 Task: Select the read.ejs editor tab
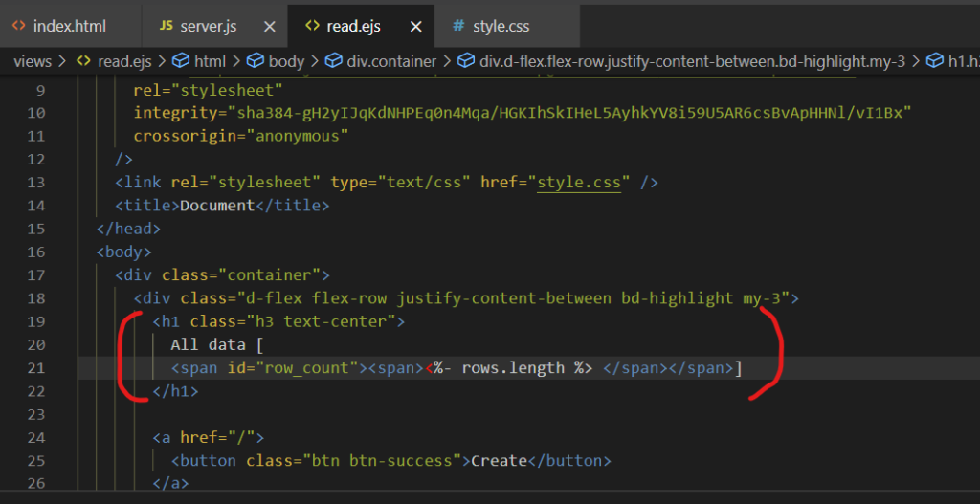(361, 26)
